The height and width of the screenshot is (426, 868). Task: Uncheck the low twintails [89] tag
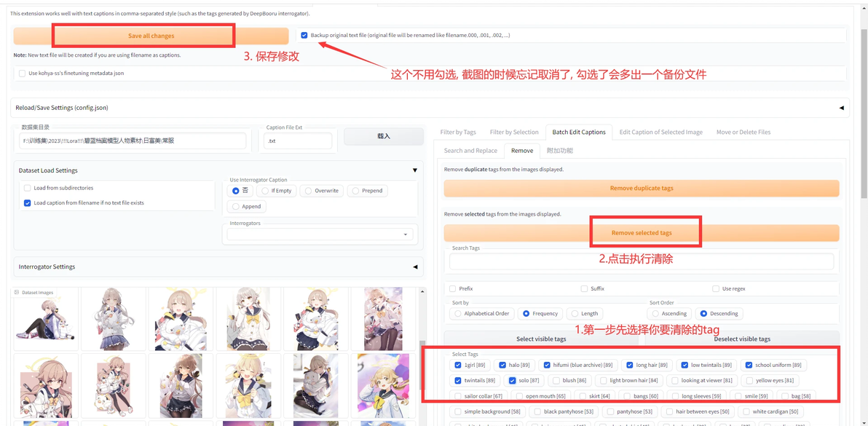point(685,365)
